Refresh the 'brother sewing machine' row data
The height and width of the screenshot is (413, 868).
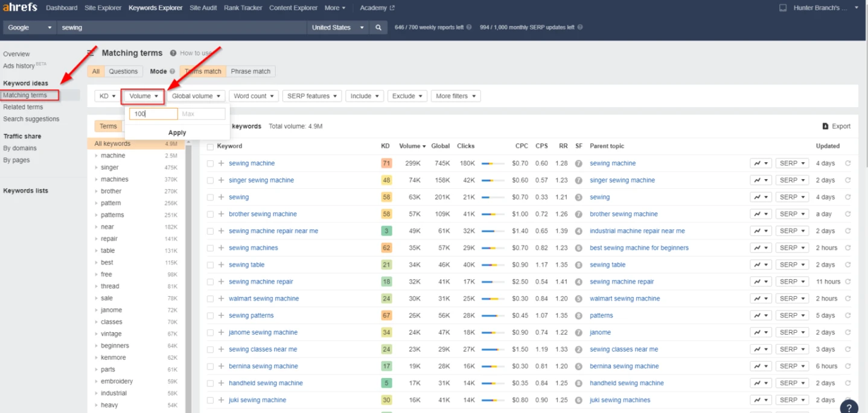[847, 214]
